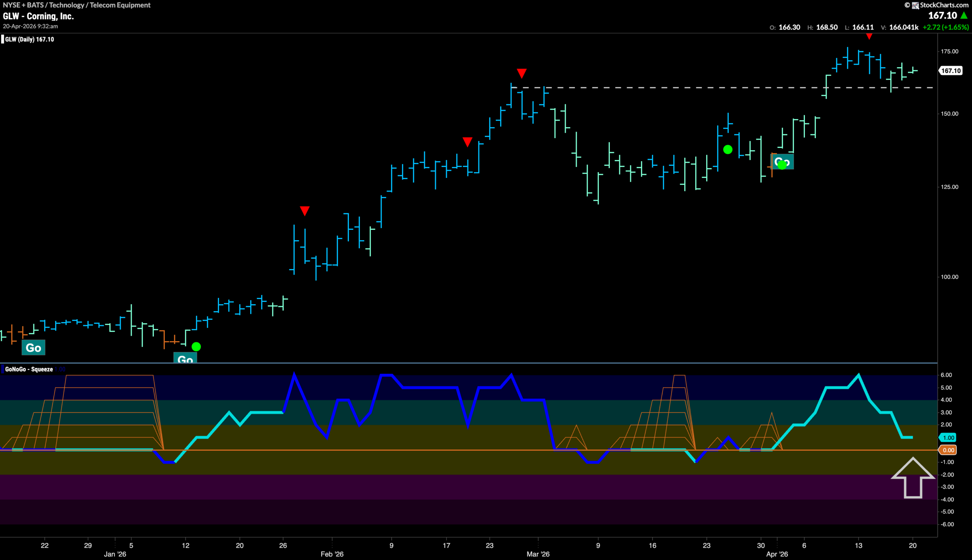Click the 167.10 price tag on the price axis
The width and height of the screenshot is (972, 560).
pos(950,71)
